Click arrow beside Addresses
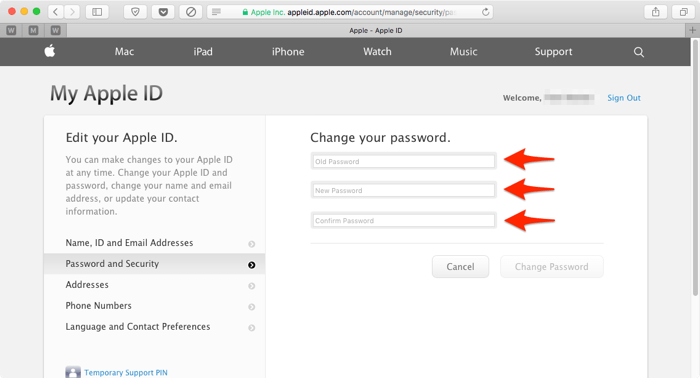The image size is (700, 378). point(252,286)
